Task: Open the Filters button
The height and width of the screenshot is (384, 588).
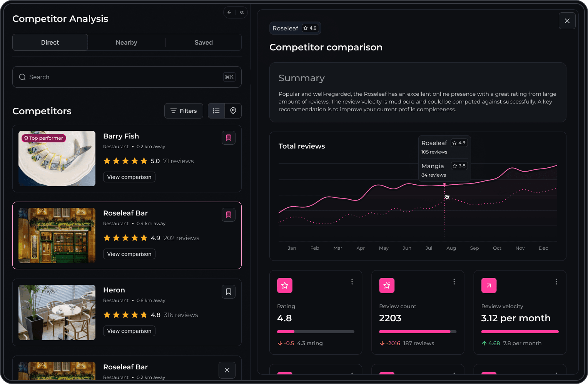Action: pos(184,111)
